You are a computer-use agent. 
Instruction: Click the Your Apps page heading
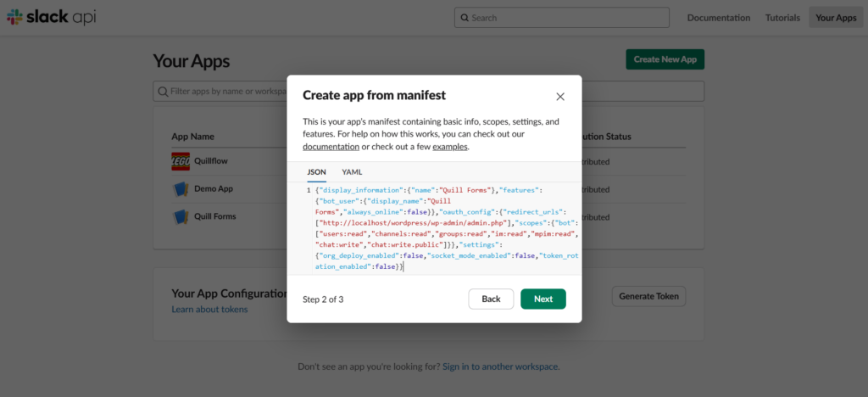click(192, 61)
